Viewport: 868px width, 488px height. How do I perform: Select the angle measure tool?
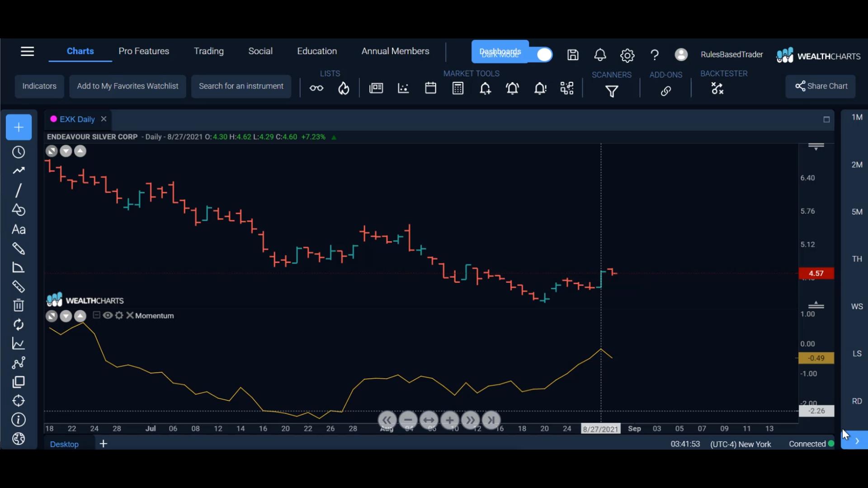point(19,267)
